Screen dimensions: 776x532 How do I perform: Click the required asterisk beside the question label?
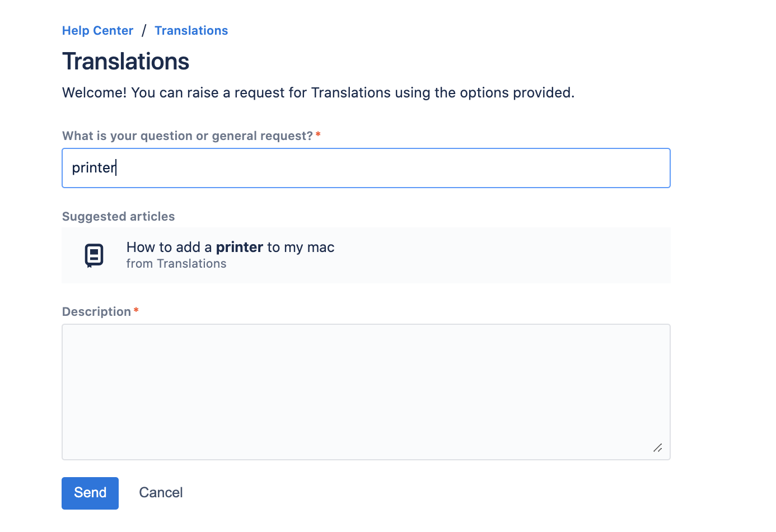tap(318, 135)
